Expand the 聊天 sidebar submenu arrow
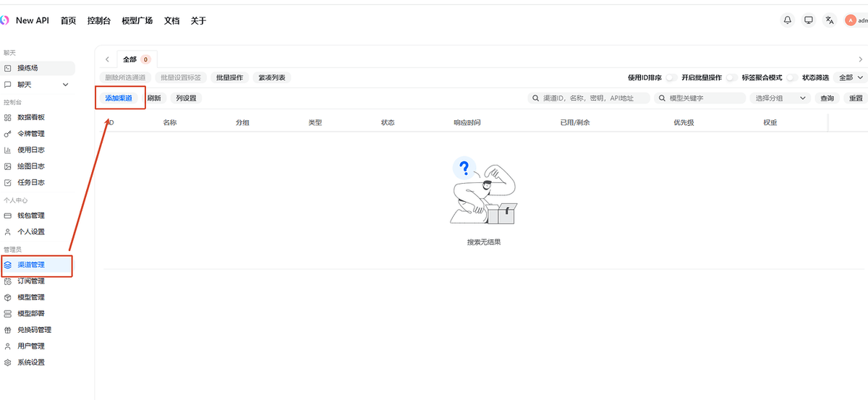Image resolution: width=868 pixels, height=400 pixels. (x=66, y=85)
